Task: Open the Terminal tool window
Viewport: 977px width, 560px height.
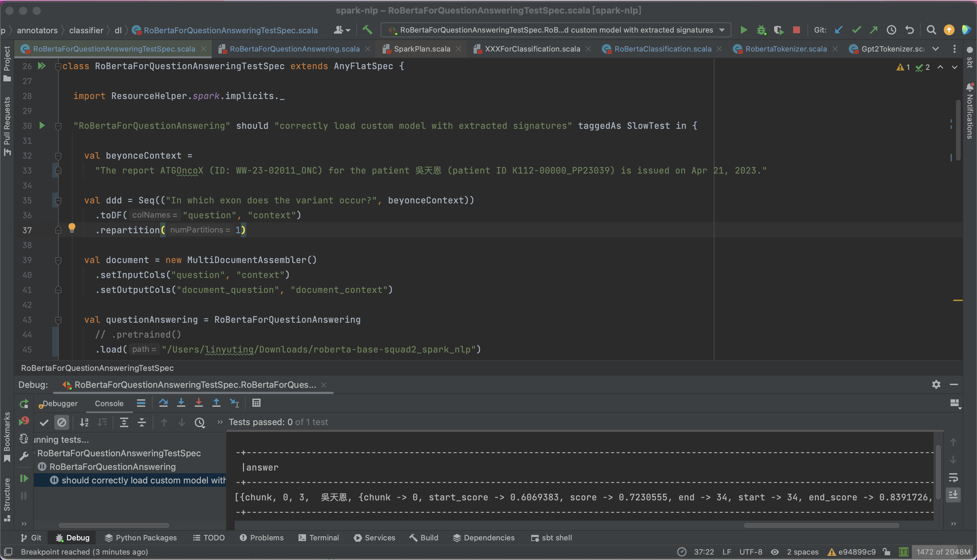Action: coord(319,538)
